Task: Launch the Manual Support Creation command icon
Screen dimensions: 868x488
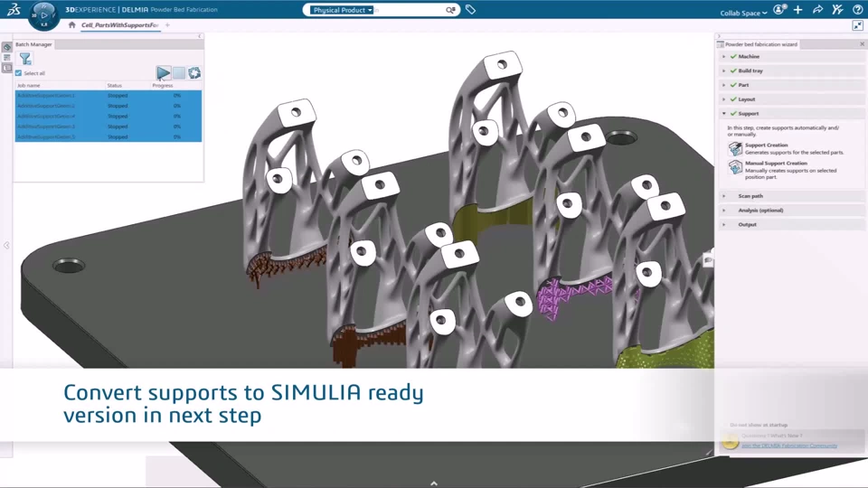Action: (x=735, y=167)
